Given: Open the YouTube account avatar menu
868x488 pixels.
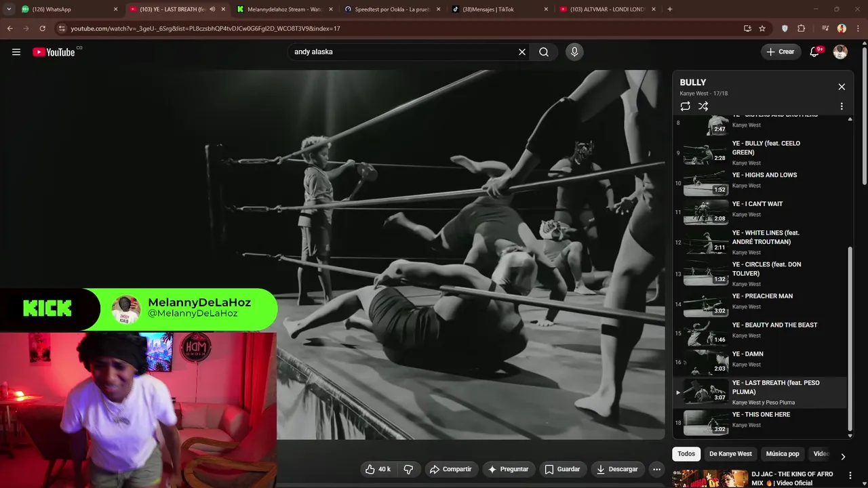Looking at the screenshot, I should 840,52.
